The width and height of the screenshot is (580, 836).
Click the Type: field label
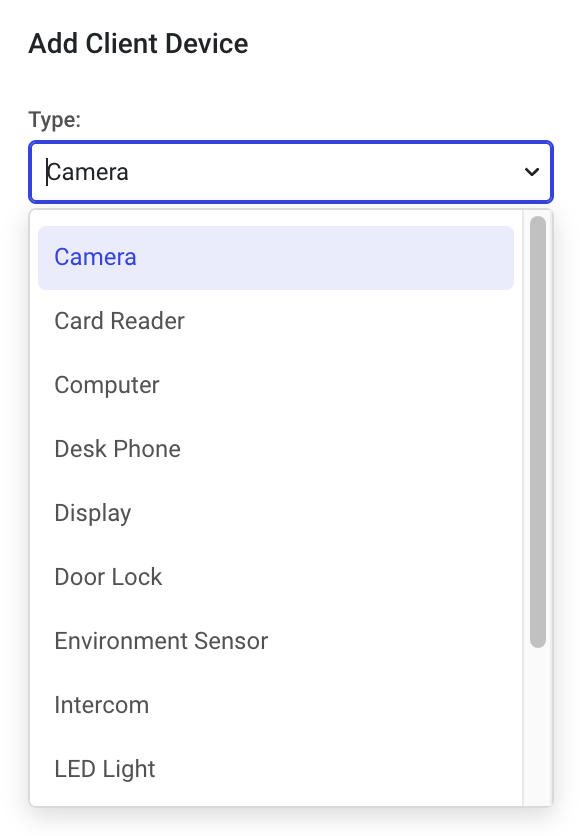(x=54, y=119)
